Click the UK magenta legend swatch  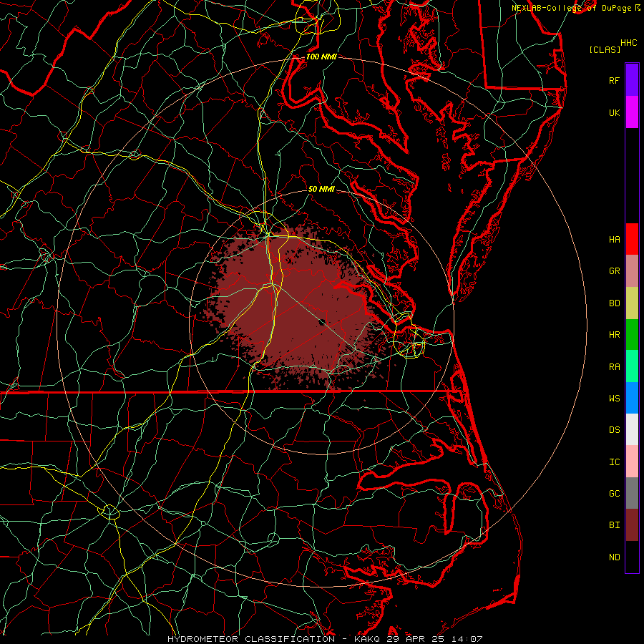click(x=632, y=112)
